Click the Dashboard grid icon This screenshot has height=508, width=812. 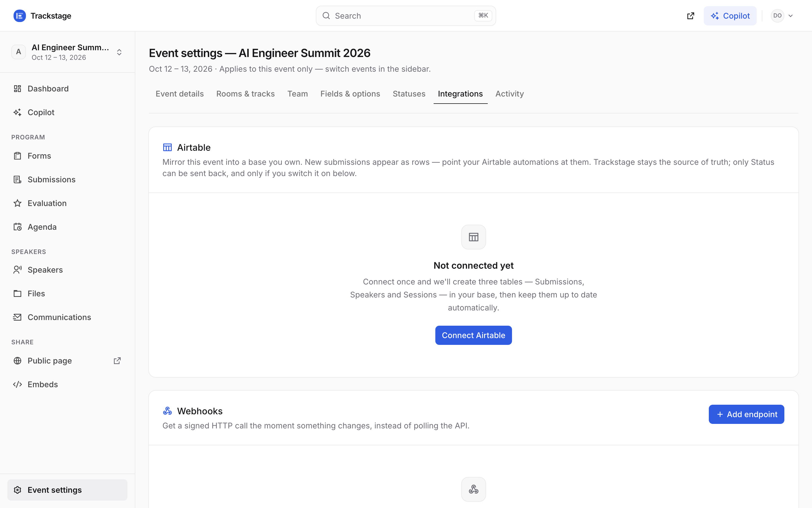[x=17, y=89]
